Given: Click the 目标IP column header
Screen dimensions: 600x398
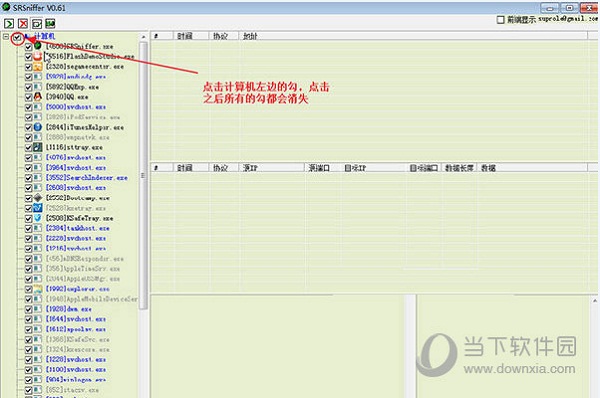Looking at the screenshot, I should (373, 168).
